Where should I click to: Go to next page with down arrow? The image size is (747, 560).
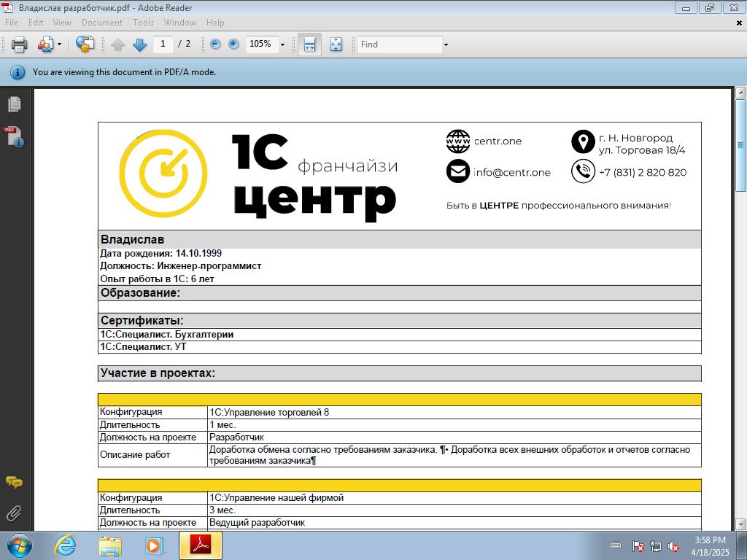139,44
